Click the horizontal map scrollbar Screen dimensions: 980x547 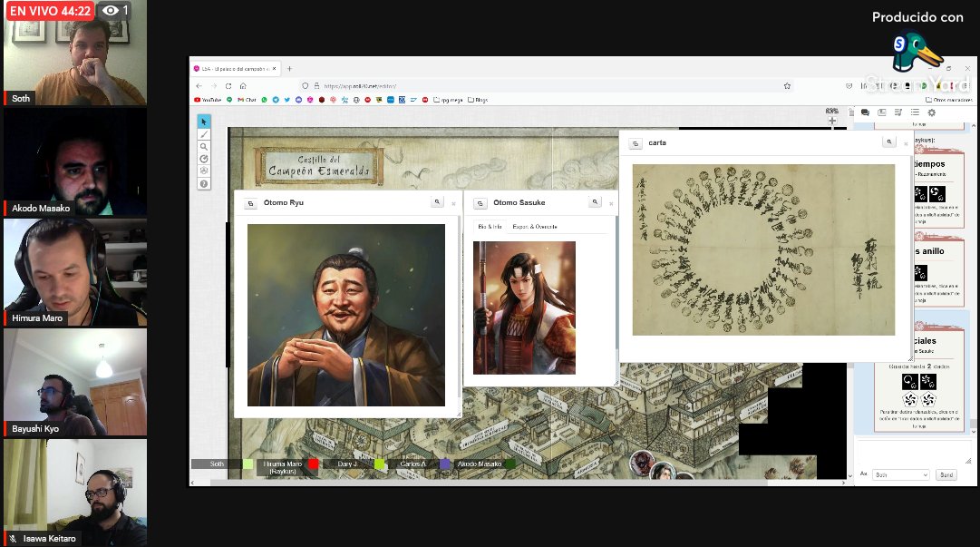[x=488, y=483]
